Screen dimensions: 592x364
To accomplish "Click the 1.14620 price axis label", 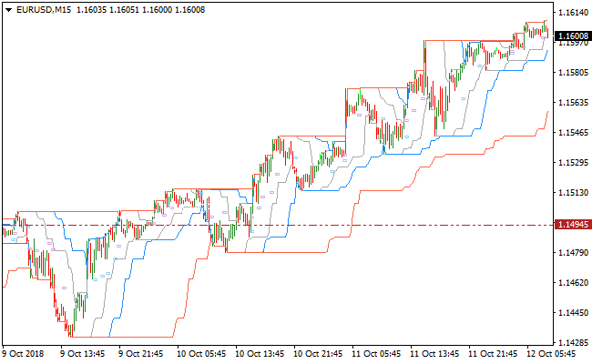I will (573, 282).
